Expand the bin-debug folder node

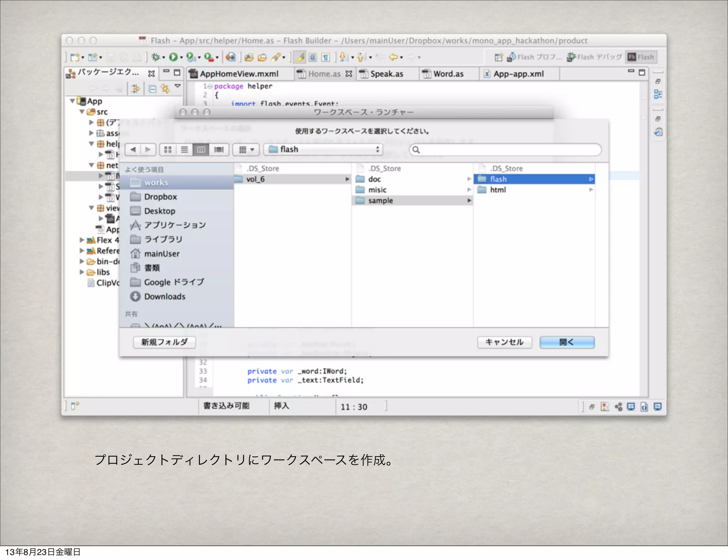(x=82, y=261)
